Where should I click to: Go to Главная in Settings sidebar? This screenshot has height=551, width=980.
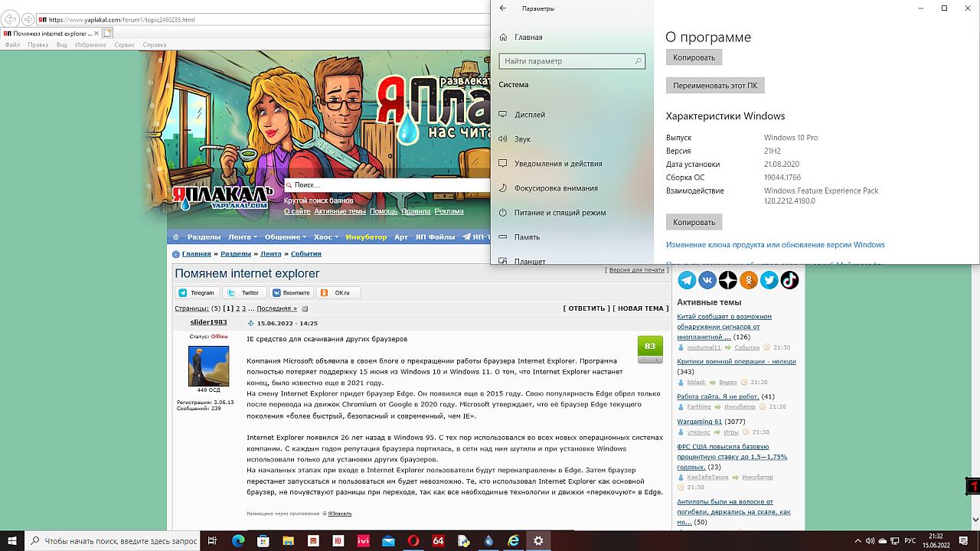click(528, 37)
